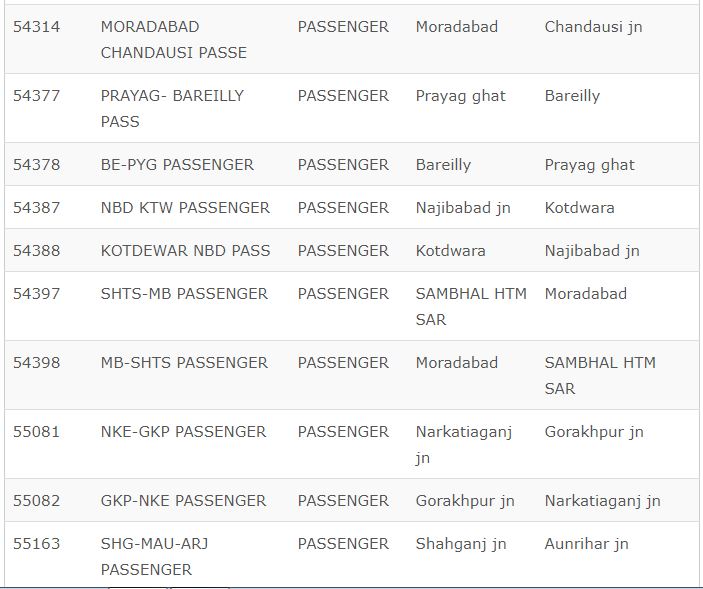Viewport: 703px width, 589px height.
Task: Click train number 54397
Action: (x=36, y=294)
